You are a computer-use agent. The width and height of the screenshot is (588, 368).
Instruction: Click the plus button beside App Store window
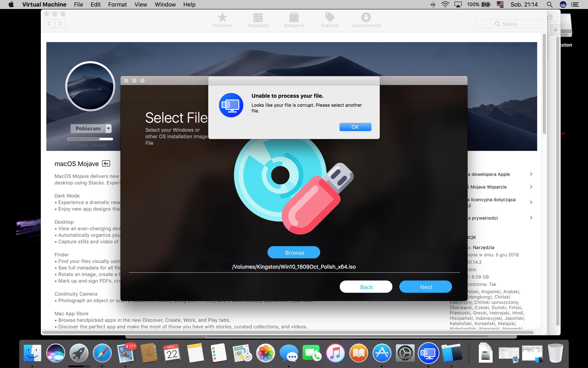pos(556,30)
